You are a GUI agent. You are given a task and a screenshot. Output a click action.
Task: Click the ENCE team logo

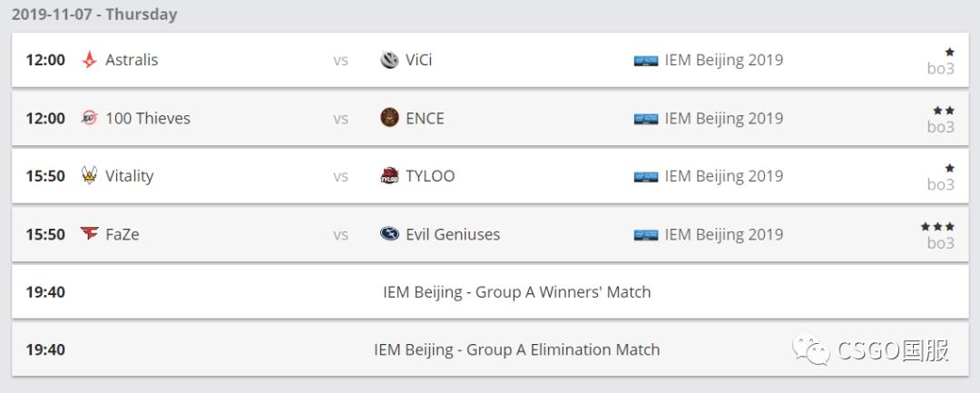point(389,118)
